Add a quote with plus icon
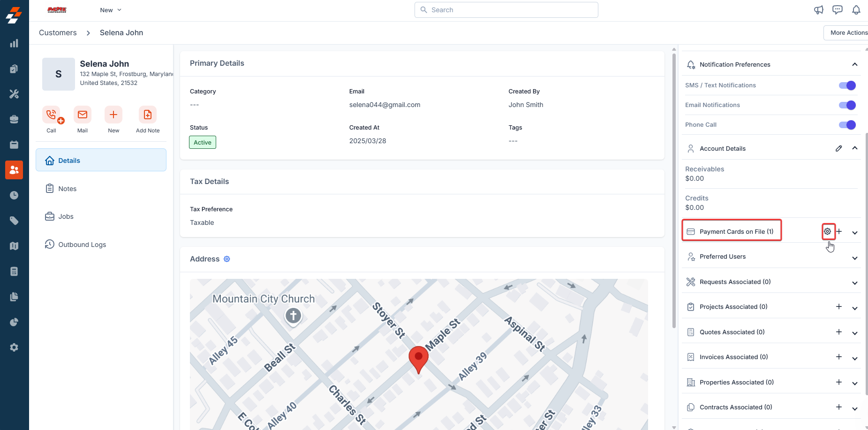This screenshot has width=868, height=430. click(839, 332)
